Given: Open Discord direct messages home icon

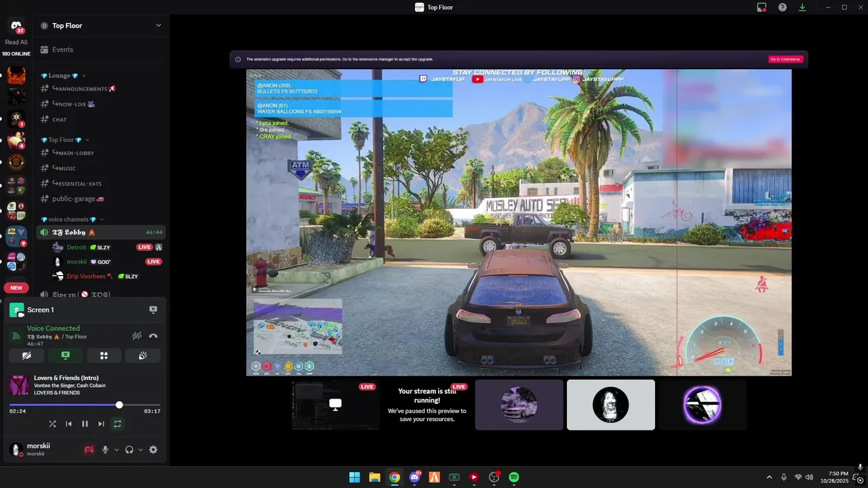Looking at the screenshot, I should pos(16,26).
